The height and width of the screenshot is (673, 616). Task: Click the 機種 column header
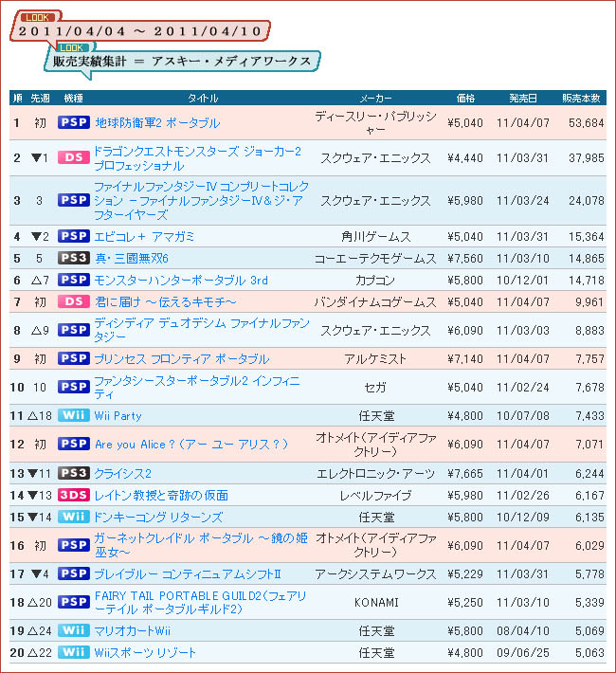(x=73, y=99)
